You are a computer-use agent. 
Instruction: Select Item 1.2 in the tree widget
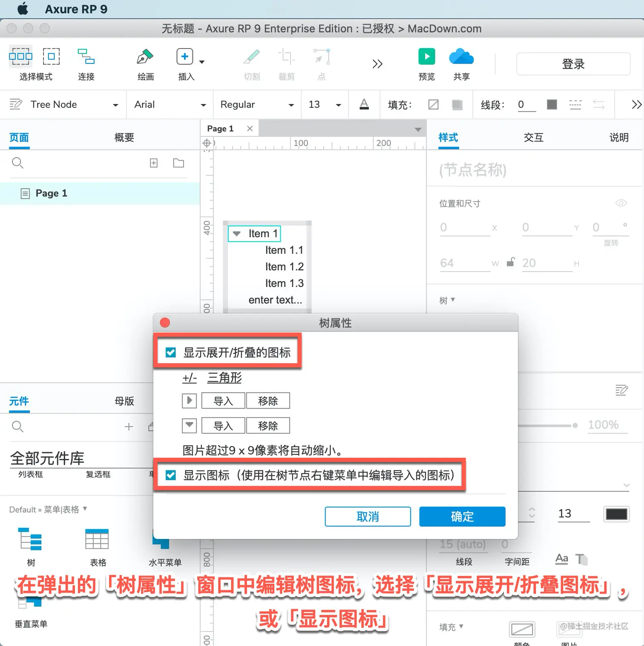[284, 267]
